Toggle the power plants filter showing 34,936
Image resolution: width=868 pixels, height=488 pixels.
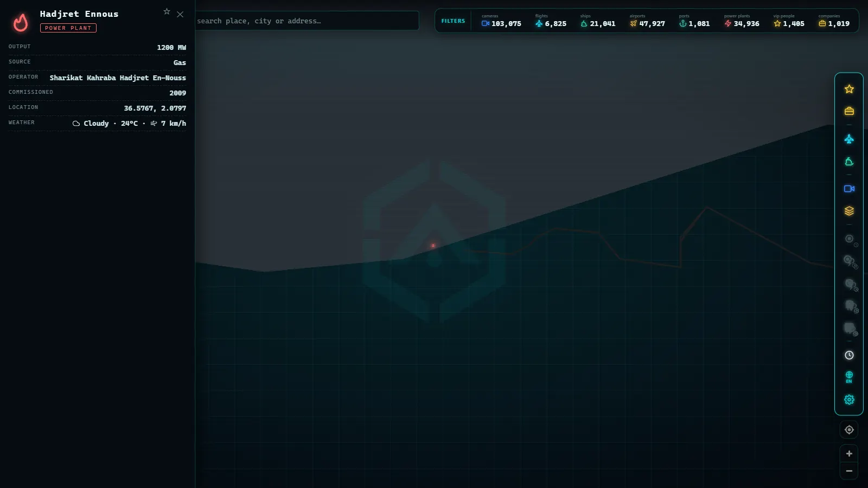(742, 21)
